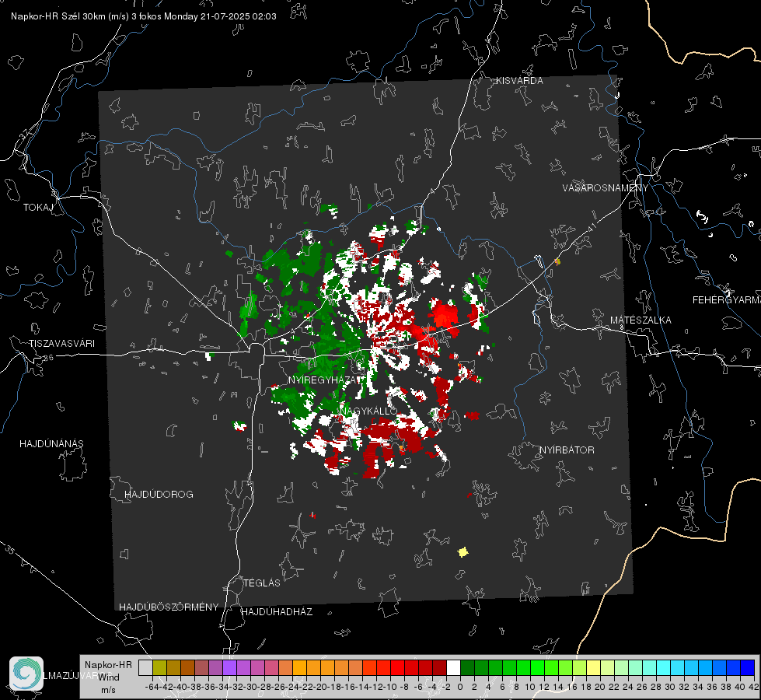Click the dark red swatch between -4 and -2

click(439, 667)
